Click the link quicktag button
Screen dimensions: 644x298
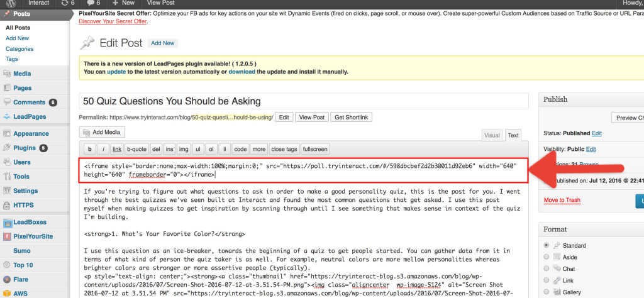(117, 150)
